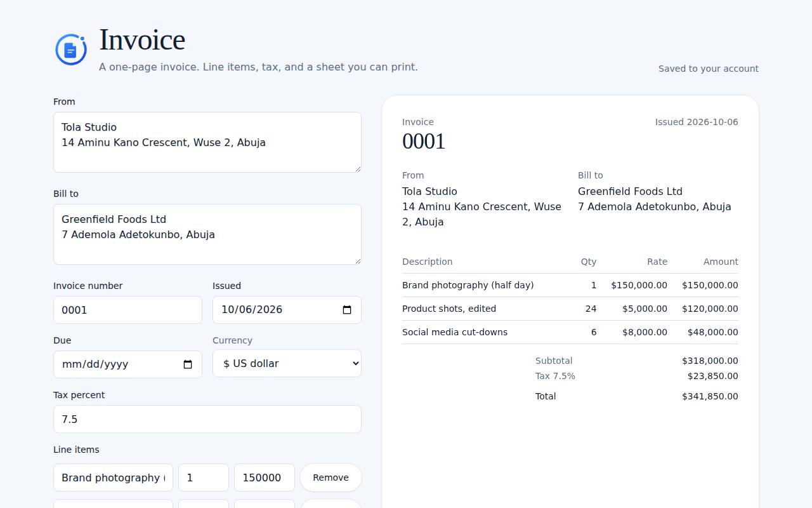This screenshot has height=508, width=812.
Task: Click the $120,000.00 amount cell
Action: pyautogui.click(x=710, y=309)
